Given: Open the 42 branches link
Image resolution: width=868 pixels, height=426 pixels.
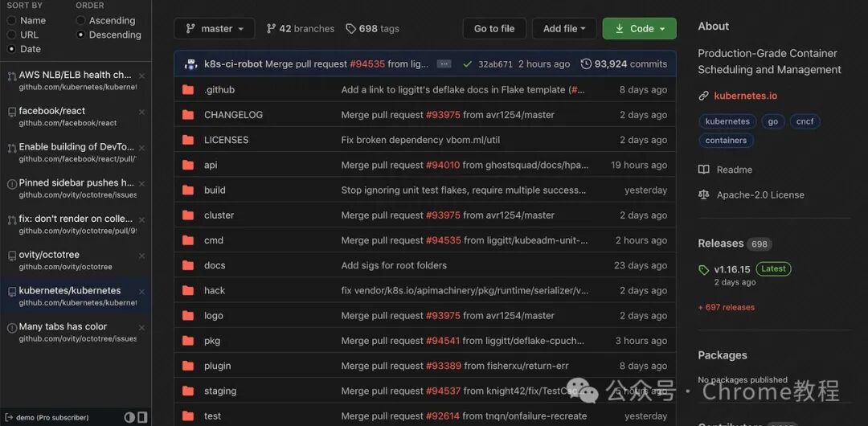Looking at the screenshot, I should (301, 29).
